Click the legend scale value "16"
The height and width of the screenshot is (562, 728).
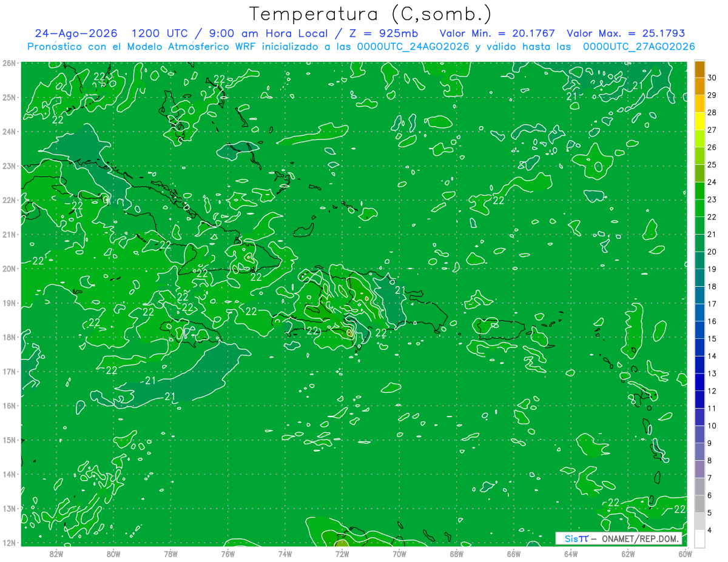[x=712, y=321]
